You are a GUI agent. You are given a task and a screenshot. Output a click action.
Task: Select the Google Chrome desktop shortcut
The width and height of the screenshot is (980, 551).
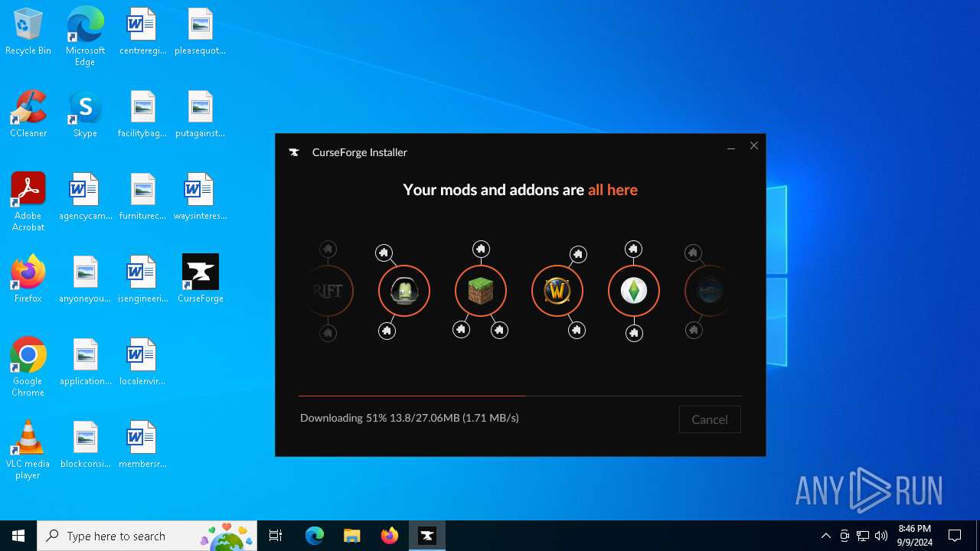pyautogui.click(x=28, y=367)
